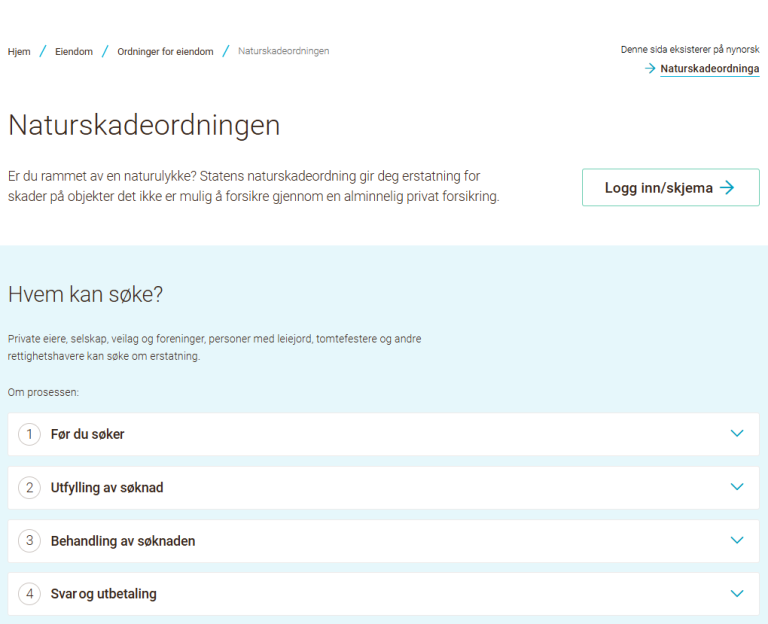
Task: Open 'Behandling av søknaden' via the chevron arrow
Action: pyautogui.click(x=737, y=540)
